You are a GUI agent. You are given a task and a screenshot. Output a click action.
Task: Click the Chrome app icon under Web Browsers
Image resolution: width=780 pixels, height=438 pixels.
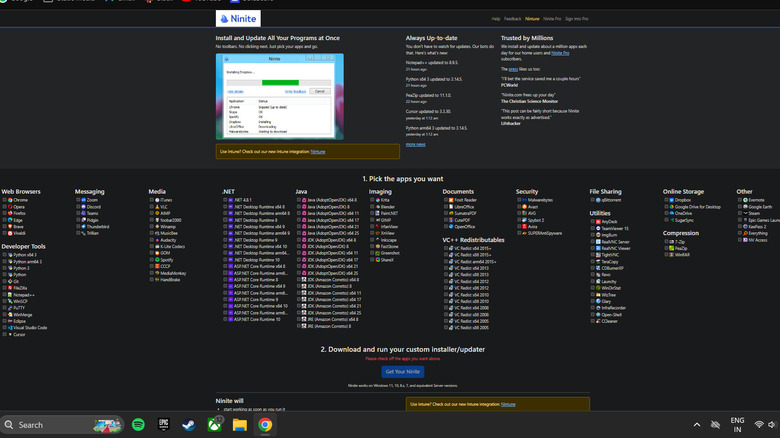click(10, 200)
